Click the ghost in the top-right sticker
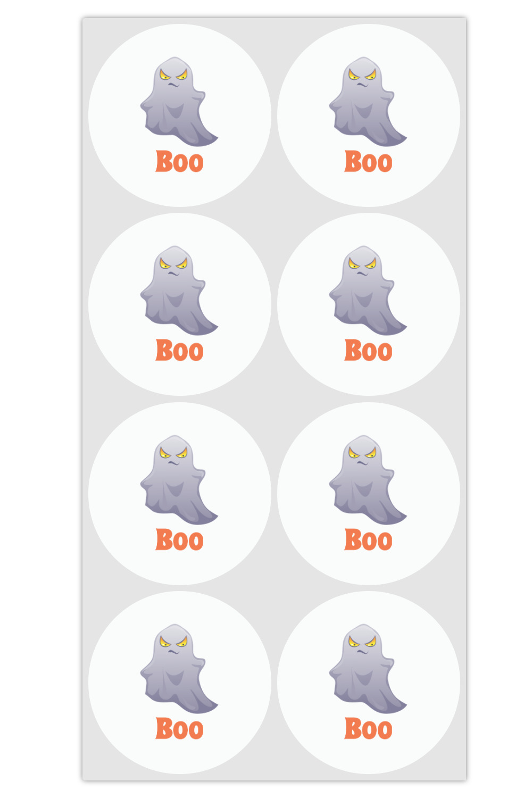The height and width of the screenshot is (798, 532). pyautogui.click(x=367, y=102)
